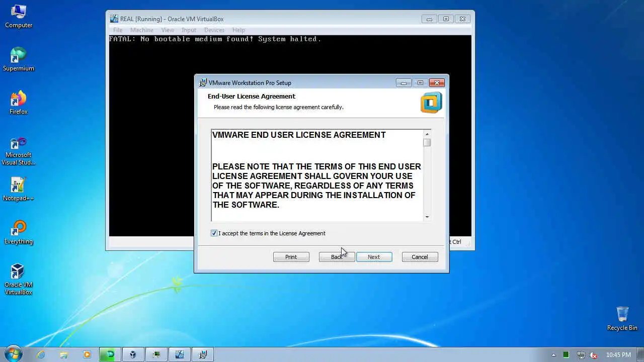Screen dimensions: 644x362
Task: Click the VirtualBox window title bar icon
Action: click(x=114, y=19)
